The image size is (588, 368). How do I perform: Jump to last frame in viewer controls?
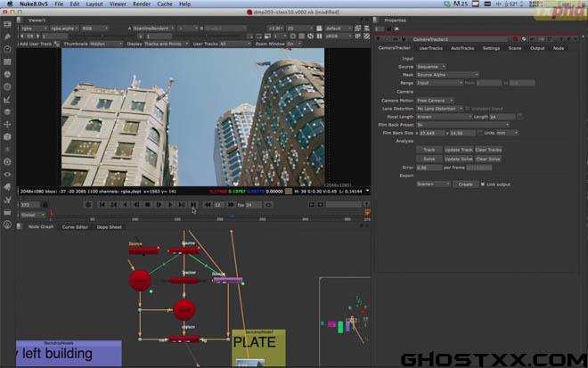(193, 204)
